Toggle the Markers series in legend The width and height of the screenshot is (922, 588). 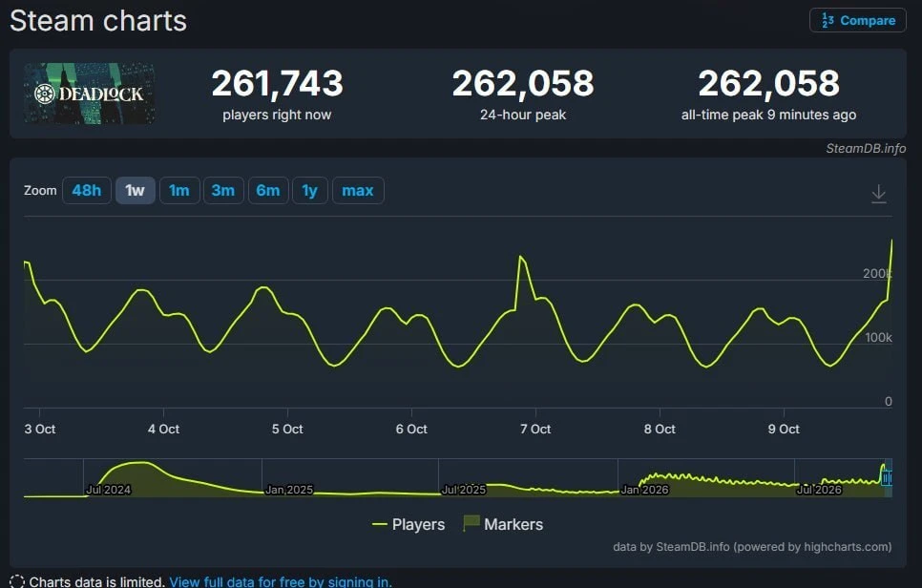[x=503, y=524]
